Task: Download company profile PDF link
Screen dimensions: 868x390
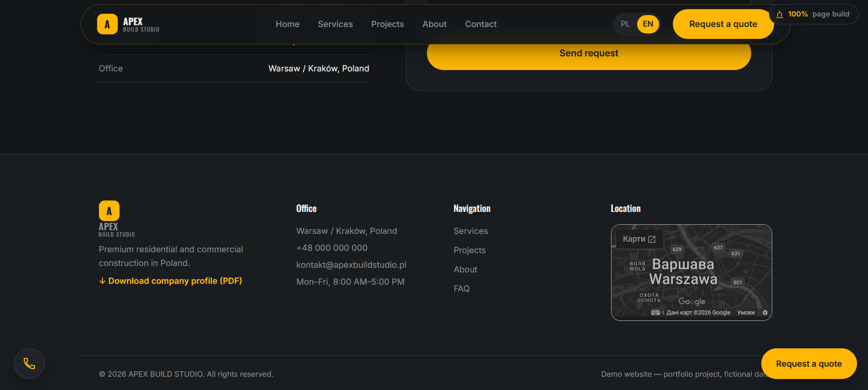Action: click(170, 281)
